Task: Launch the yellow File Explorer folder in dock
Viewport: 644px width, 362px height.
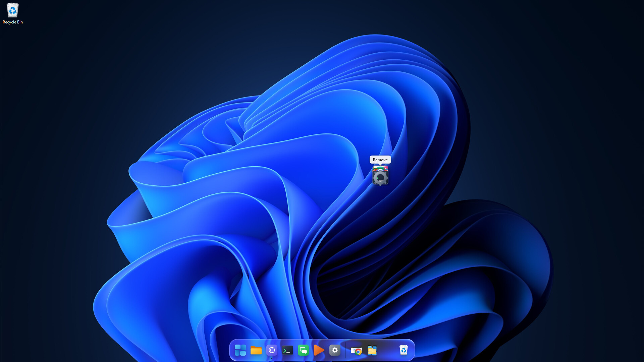Action: [256, 350]
